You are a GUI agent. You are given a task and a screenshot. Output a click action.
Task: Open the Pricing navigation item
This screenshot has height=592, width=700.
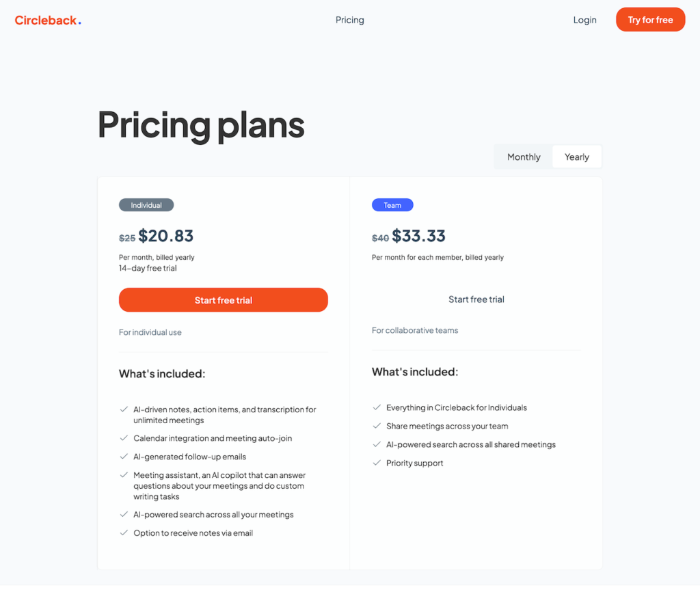[349, 20]
